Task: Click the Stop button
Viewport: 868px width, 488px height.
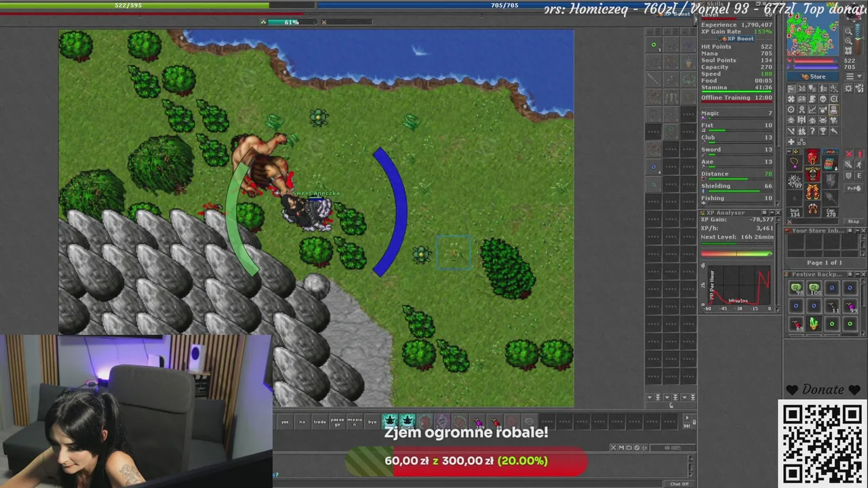Action: (x=854, y=221)
